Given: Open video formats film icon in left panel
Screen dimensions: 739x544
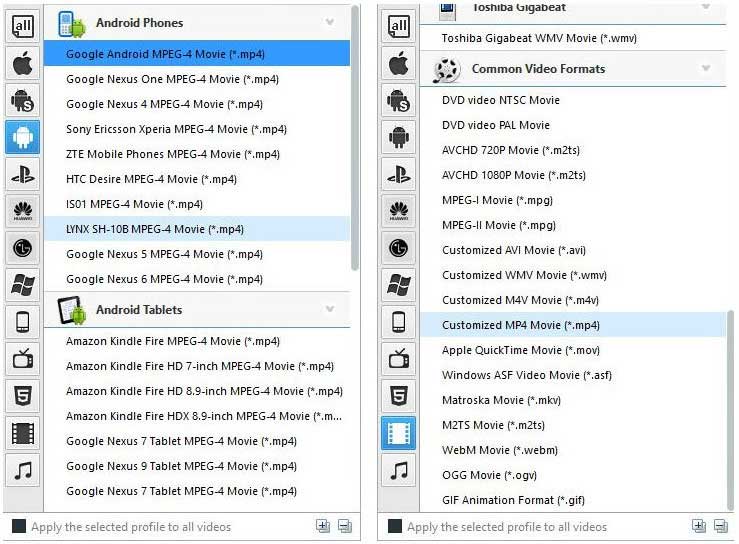Looking at the screenshot, I should point(23,433).
